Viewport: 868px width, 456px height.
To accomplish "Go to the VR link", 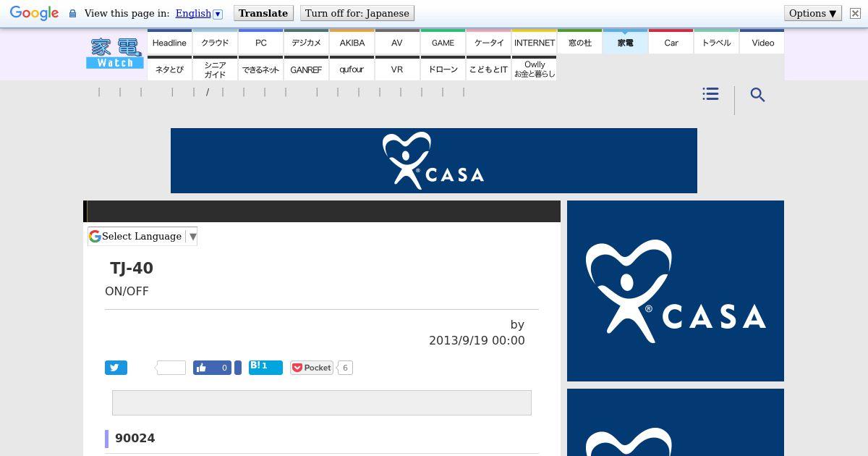I will point(397,69).
